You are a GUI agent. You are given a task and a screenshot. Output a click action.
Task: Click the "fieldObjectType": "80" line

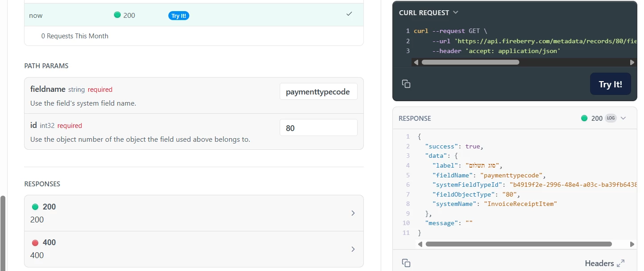click(x=476, y=194)
